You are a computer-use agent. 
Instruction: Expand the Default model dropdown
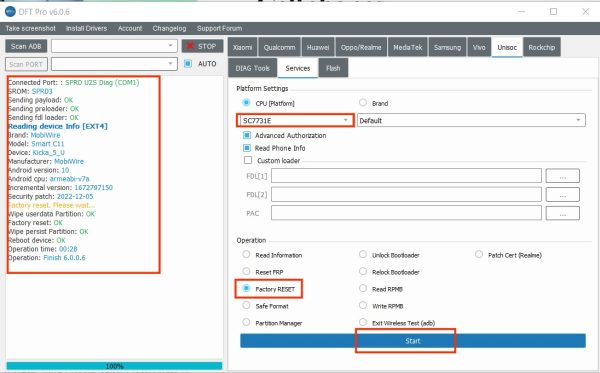click(x=471, y=121)
